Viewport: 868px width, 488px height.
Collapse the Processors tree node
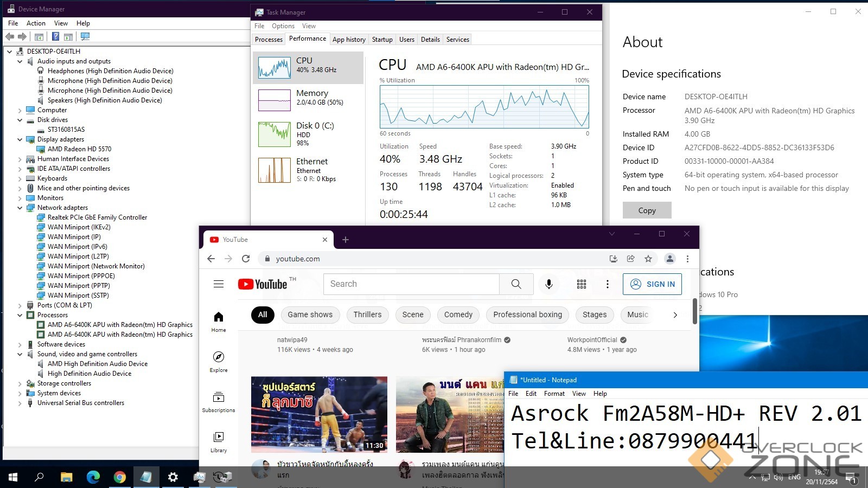pos(20,315)
